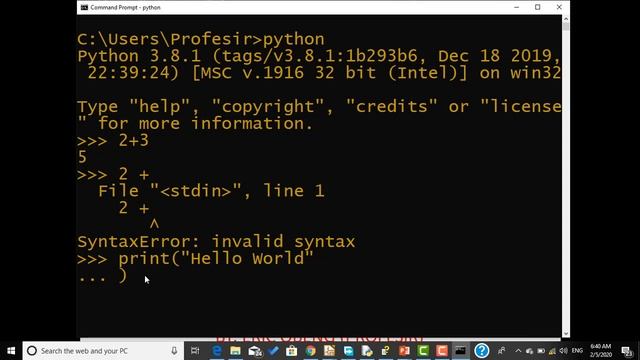Open Task View on the taskbar
This screenshot has height=360, width=640.
pos(195,351)
